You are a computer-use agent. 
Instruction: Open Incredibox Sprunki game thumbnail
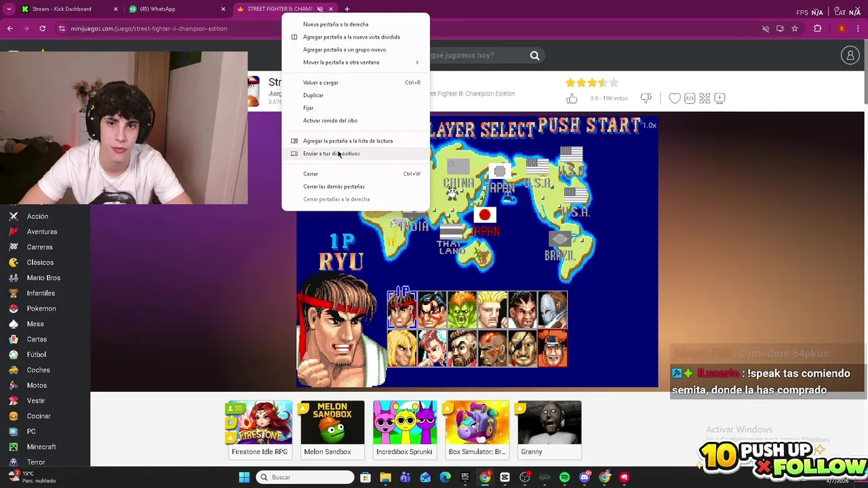click(x=405, y=429)
